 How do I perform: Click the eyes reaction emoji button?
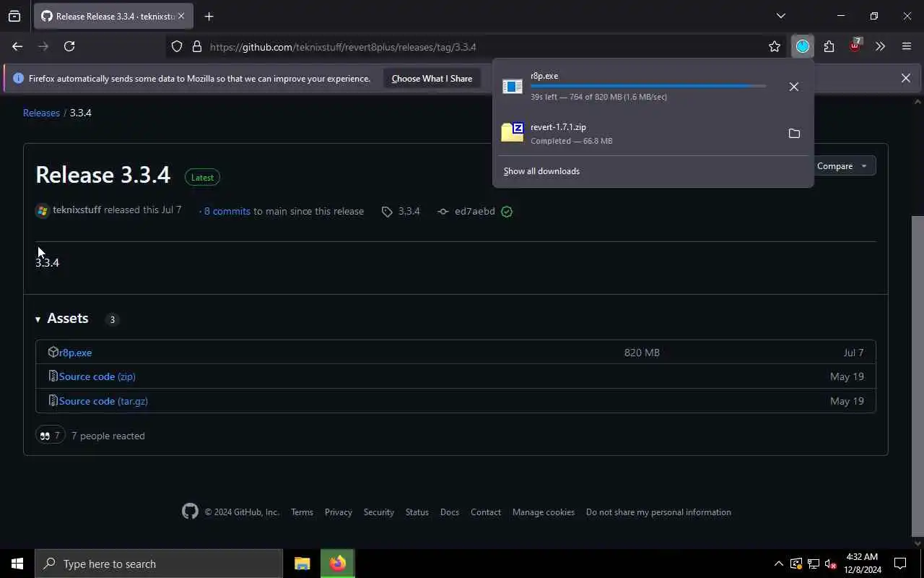pos(50,435)
